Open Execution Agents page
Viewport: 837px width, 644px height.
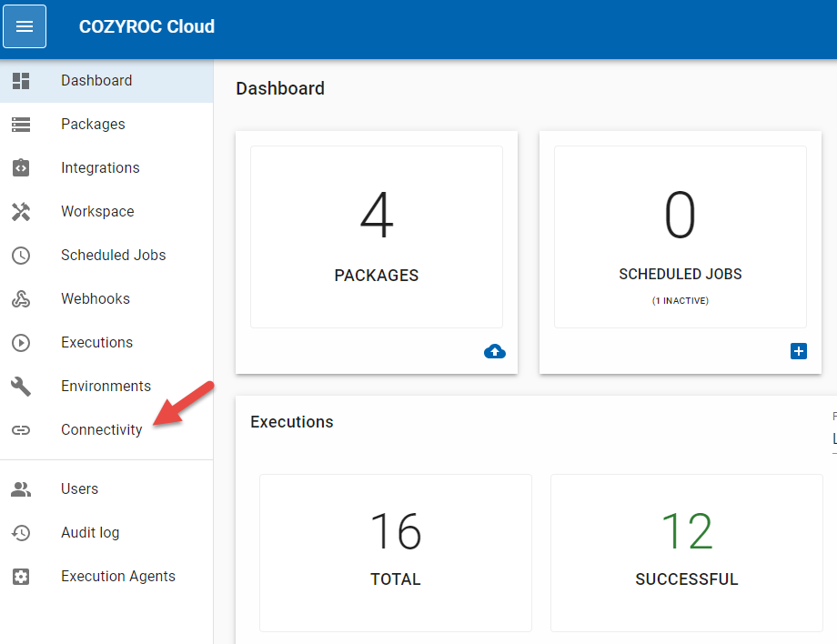coord(106,577)
